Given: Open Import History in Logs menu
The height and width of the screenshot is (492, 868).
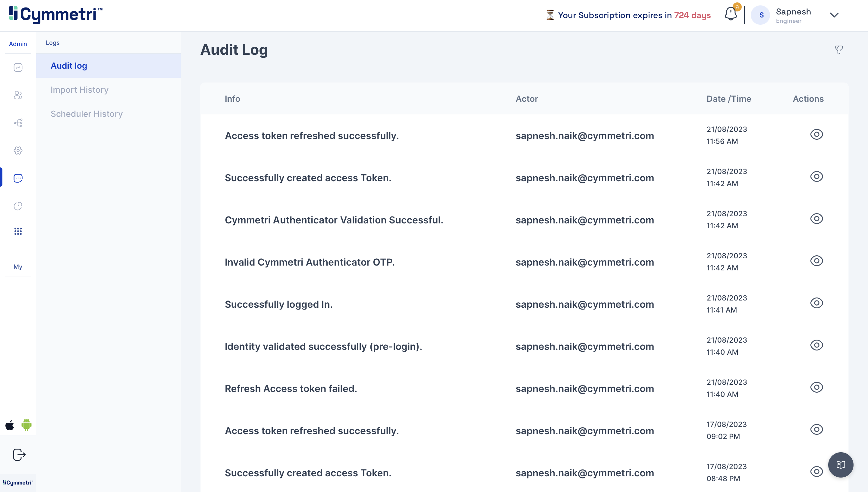Looking at the screenshot, I should point(80,90).
